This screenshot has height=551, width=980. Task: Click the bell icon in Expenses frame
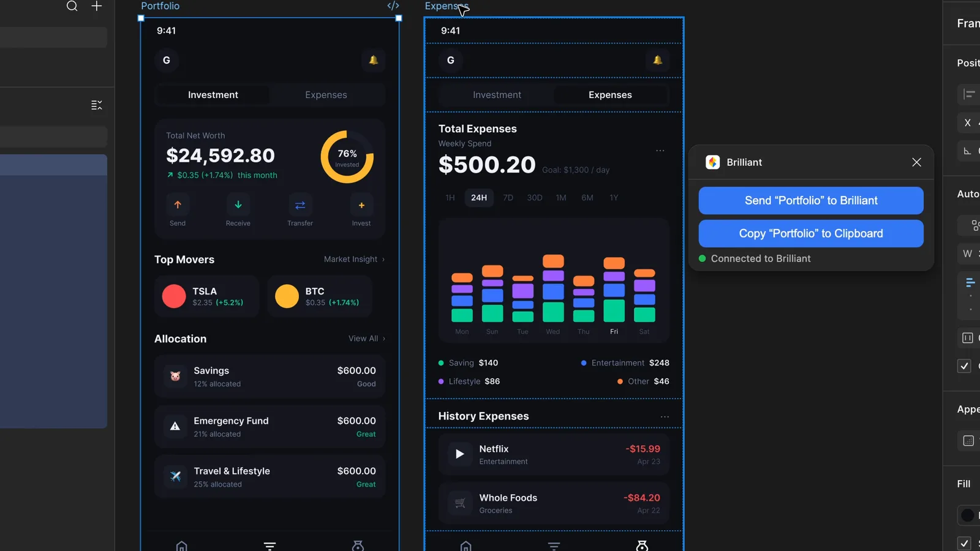658,60
